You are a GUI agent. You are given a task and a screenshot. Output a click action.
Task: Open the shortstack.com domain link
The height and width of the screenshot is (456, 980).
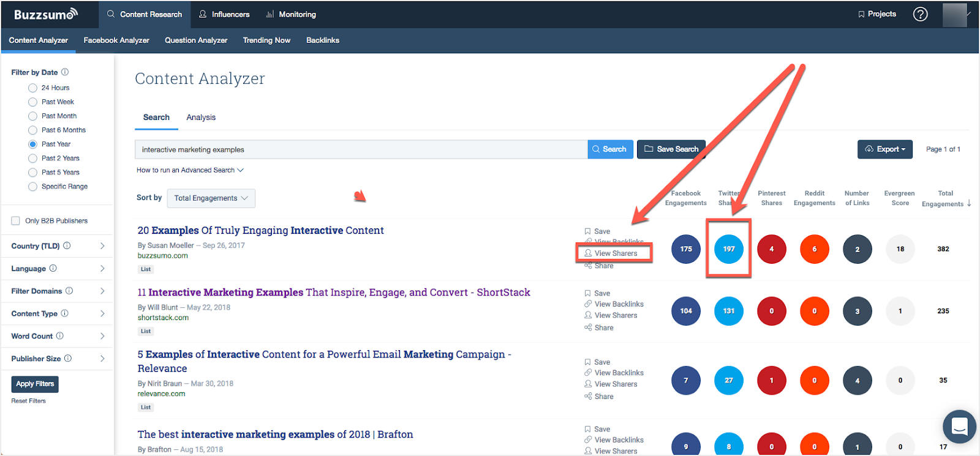point(163,318)
